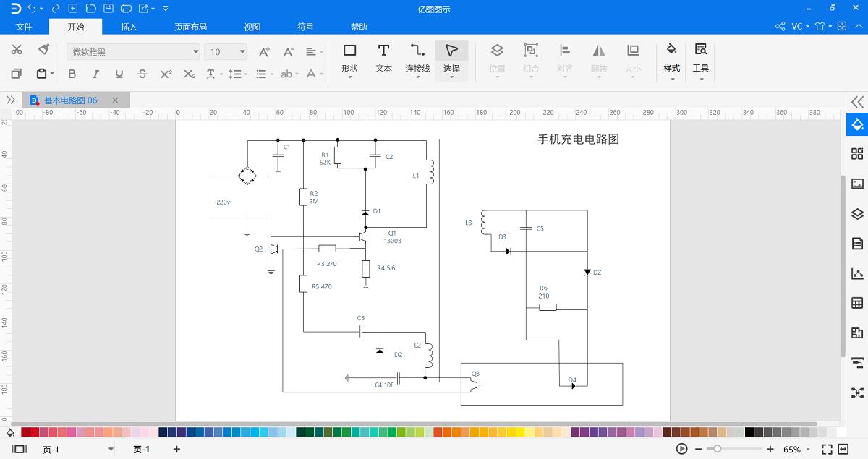Open the 翻转 flip tool
868x459 pixels.
click(599, 58)
